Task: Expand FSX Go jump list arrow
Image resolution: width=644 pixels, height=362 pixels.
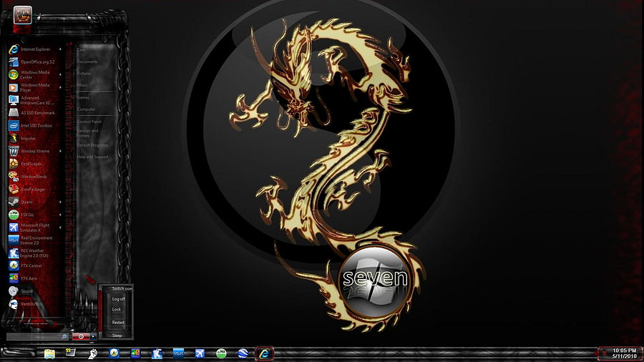Action: [x=60, y=215]
